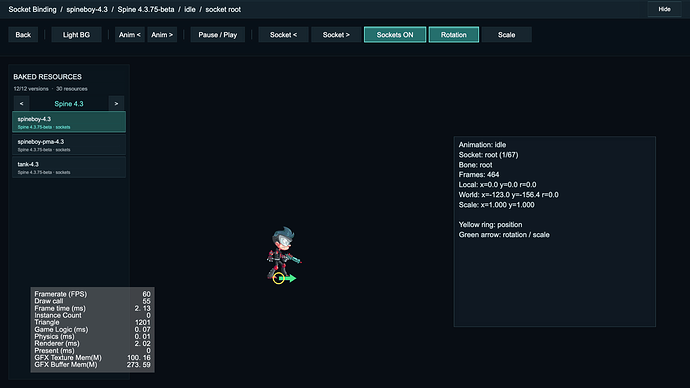Click the 'Animation: idle' info line
This screenshot has width=690, height=388.
[x=482, y=145]
